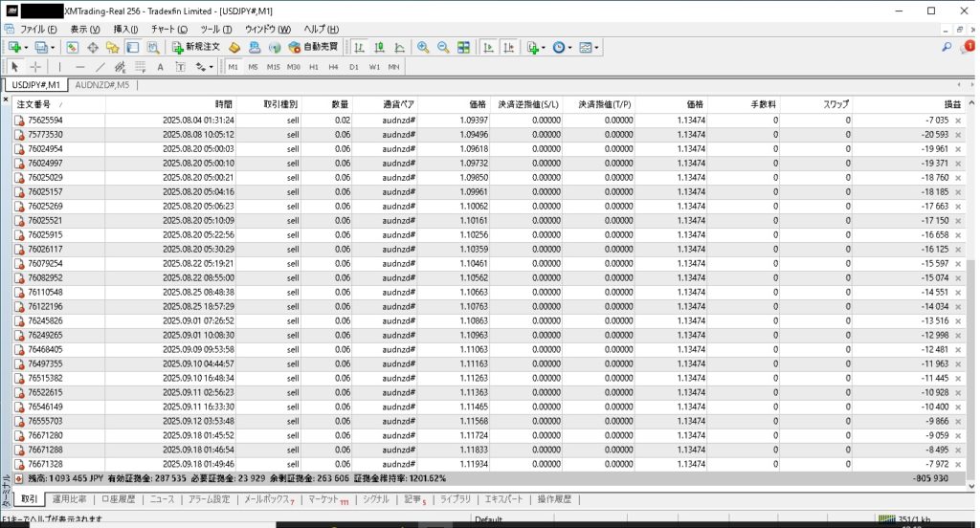Close order 75625594 with its x button
The width and height of the screenshot is (980, 528).
(958, 121)
